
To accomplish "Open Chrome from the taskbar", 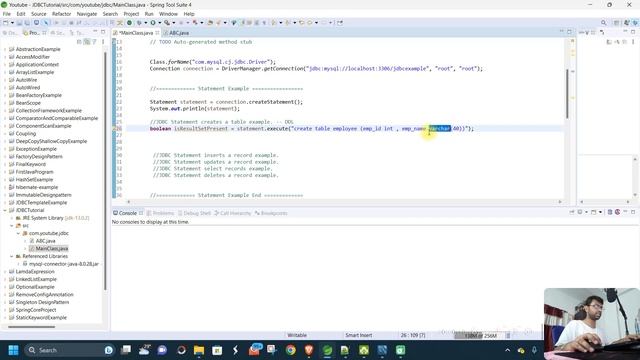I will (x=291, y=350).
